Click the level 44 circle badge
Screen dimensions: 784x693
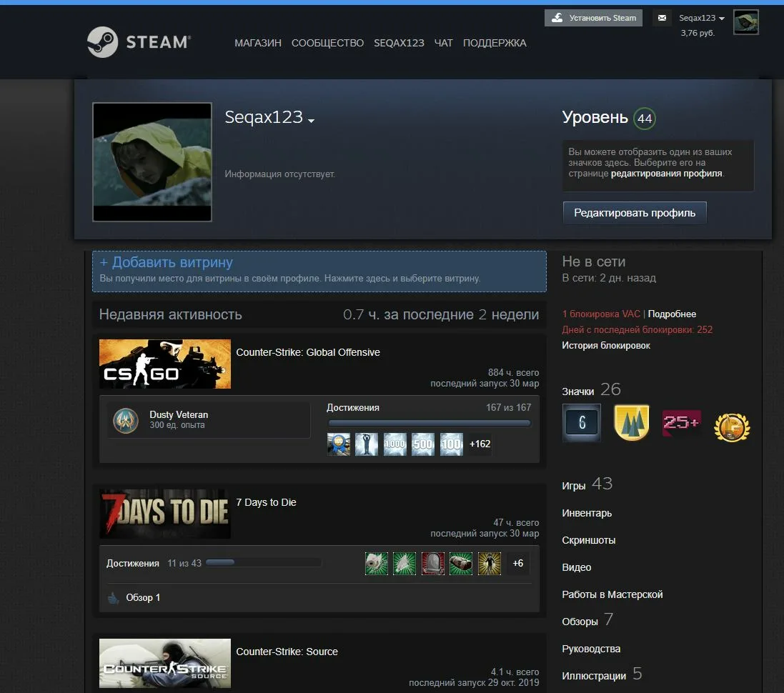(x=645, y=119)
